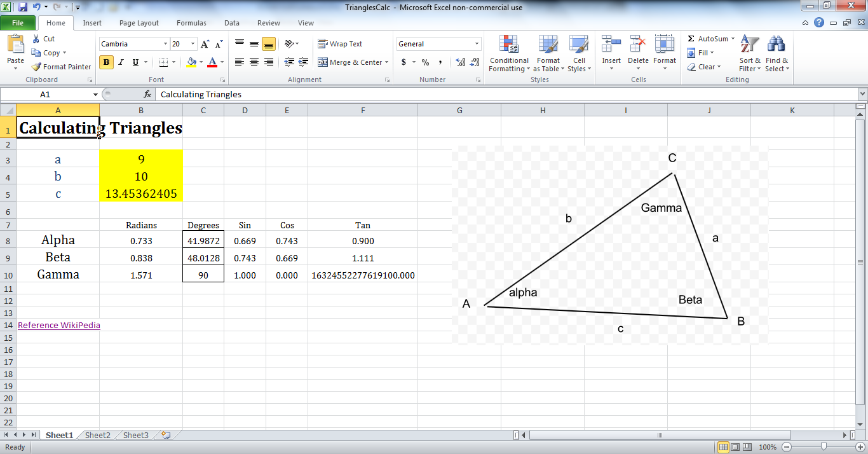The width and height of the screenshot is (868, 454).
Task: Click the green File button
Action: click(18, 23)
